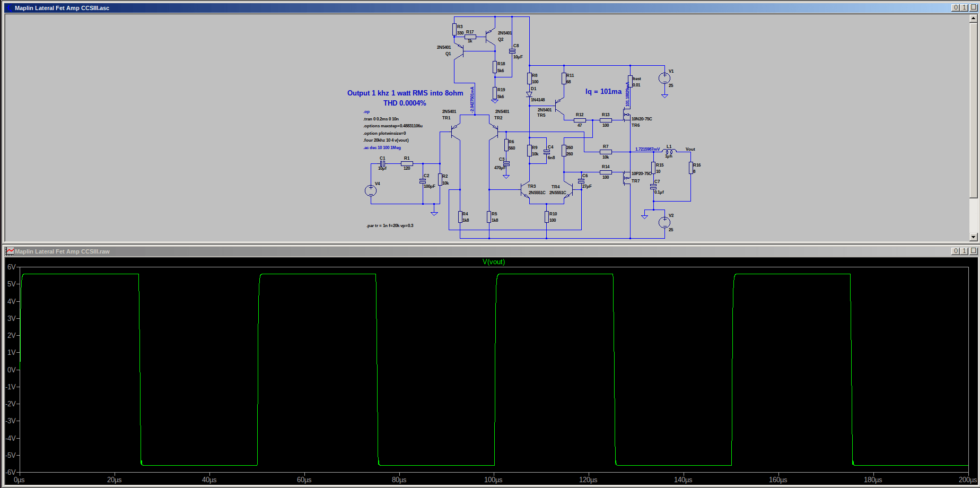Screen dimensions: 980x488
Task: Click resistor R19 5k6
Action: [495, 93]
